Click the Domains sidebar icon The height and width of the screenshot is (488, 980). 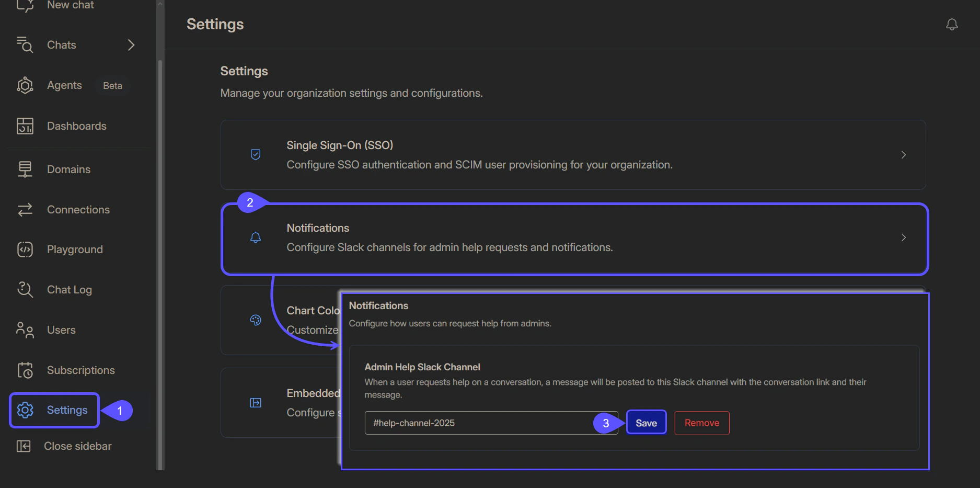(x=25, y=169)
